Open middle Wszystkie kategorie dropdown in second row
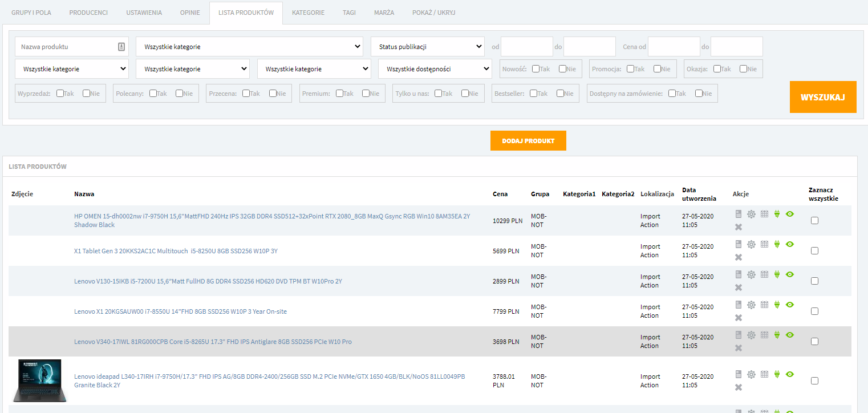868x413 pixels. point(193,69)
